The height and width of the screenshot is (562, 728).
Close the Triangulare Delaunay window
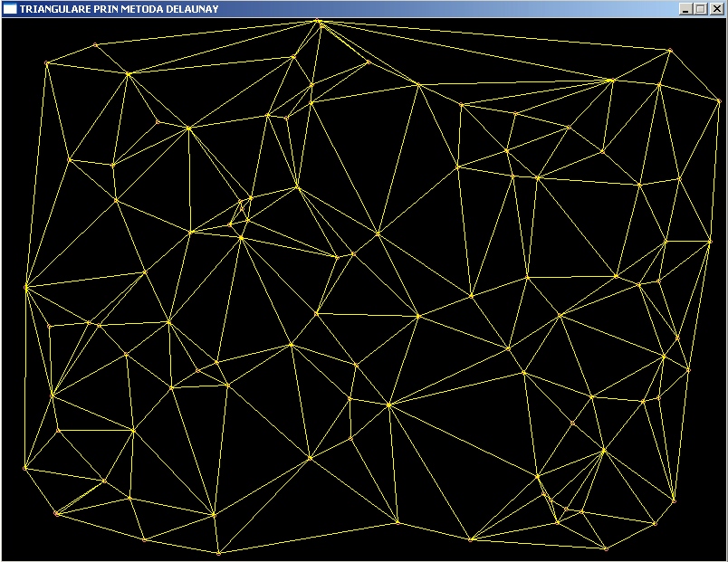pos(717,9)
